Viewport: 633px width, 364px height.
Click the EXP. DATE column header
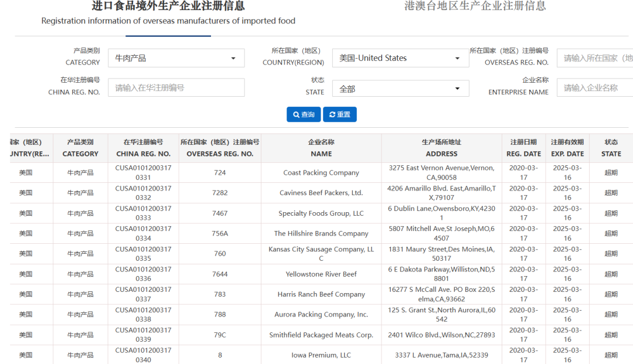point(567,148)
